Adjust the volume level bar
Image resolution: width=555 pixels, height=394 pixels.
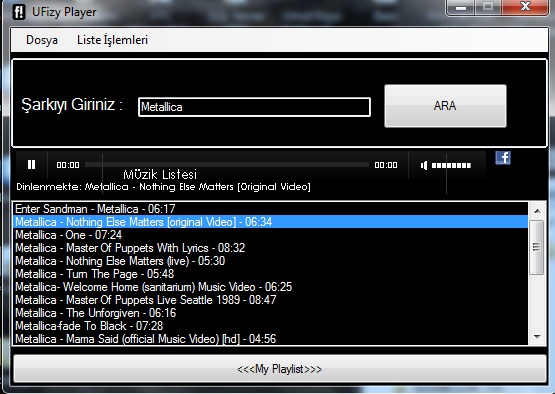pyautogui.click(x=451, y=165)
